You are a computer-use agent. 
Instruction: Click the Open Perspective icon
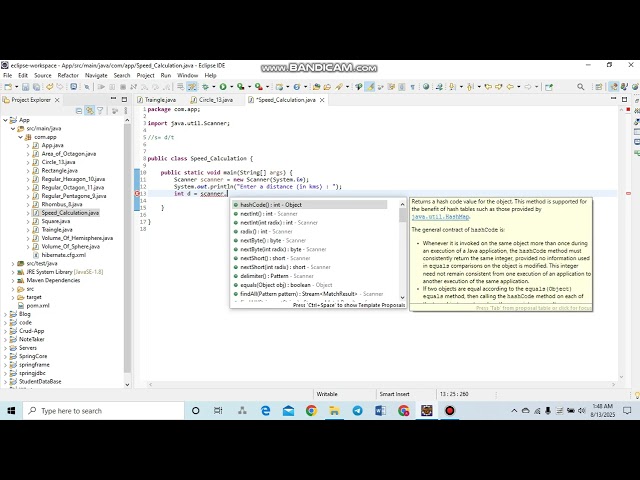point(598,87)
